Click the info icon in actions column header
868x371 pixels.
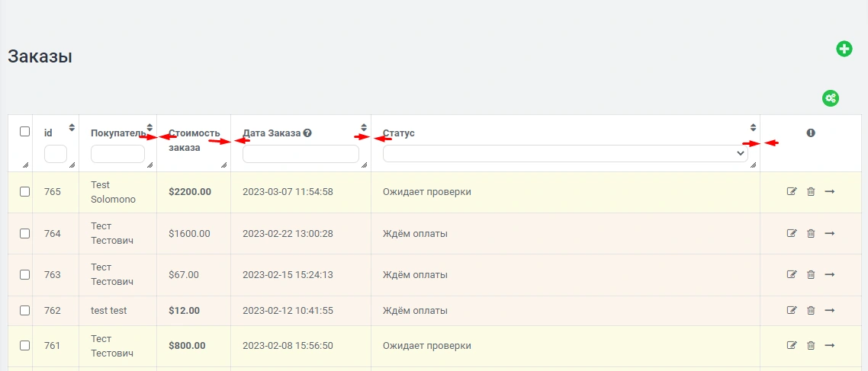click(x=811, y=133)
